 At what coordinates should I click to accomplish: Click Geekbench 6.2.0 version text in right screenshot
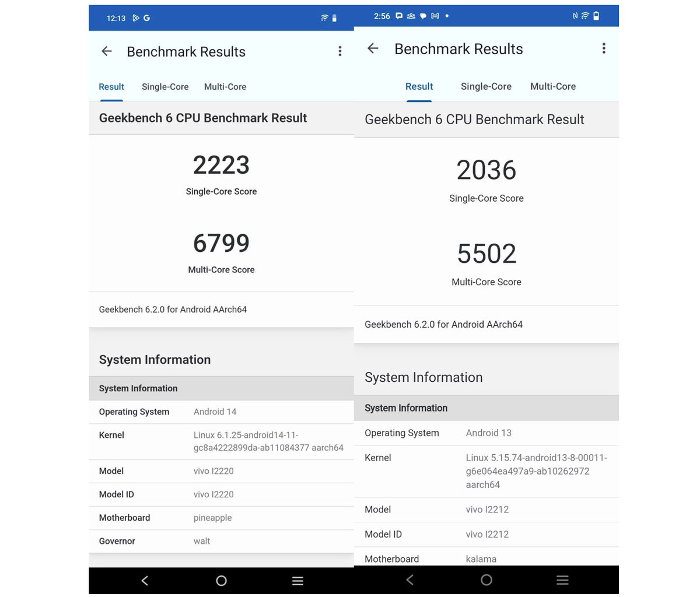(443, 324)
